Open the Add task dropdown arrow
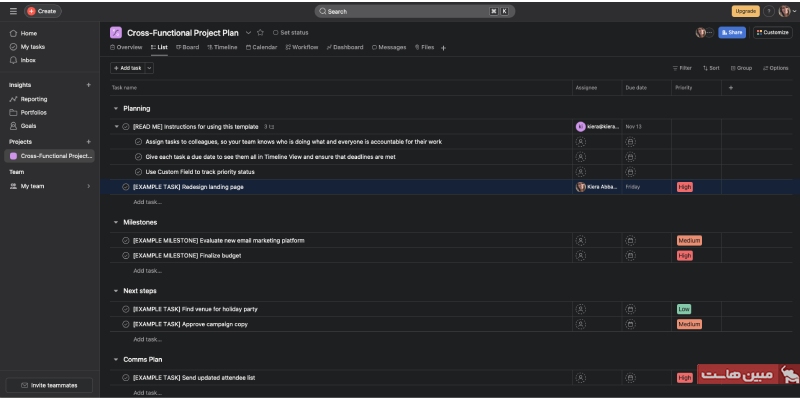The image size is (800, 400). [149, 68]
